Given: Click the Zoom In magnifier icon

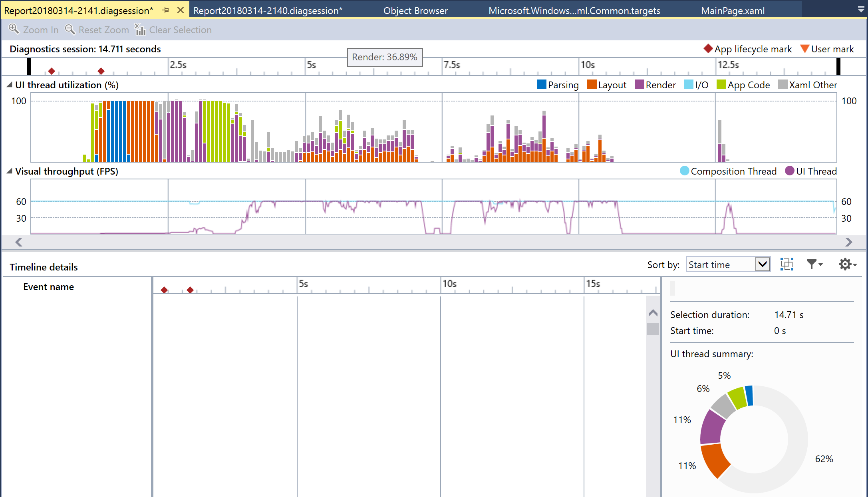Looking at the screenshot, I should coord(14,29).
